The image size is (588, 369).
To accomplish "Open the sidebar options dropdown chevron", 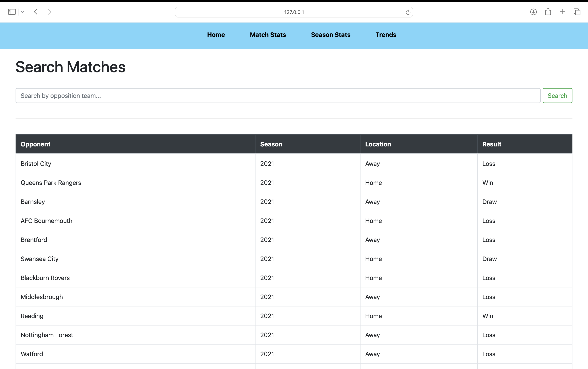I will [23, 12].
